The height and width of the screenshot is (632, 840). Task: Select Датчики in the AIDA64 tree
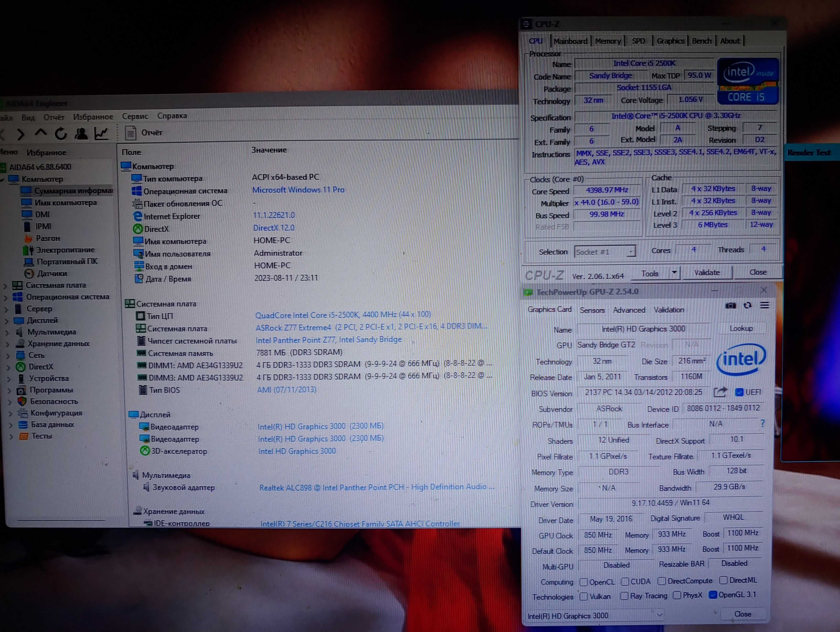click(x=52, y=273)
